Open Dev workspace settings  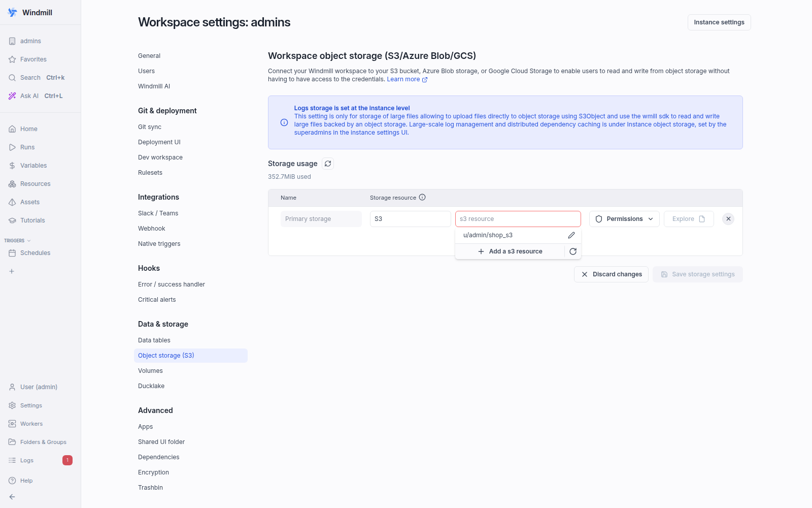(x=160, y=157)
